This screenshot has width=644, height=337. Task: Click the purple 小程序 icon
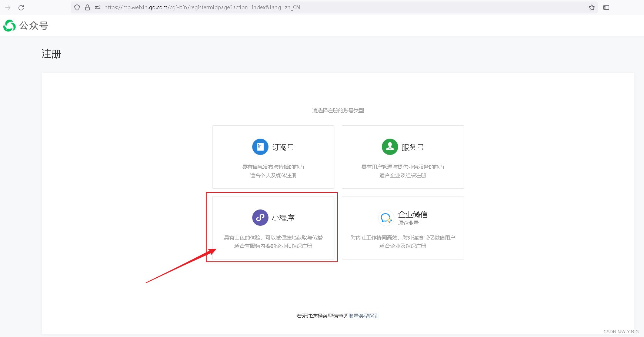coord(260,218)
